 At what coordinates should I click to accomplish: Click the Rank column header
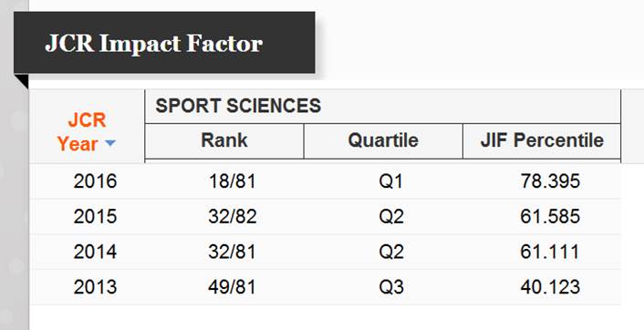pos(224,140)
